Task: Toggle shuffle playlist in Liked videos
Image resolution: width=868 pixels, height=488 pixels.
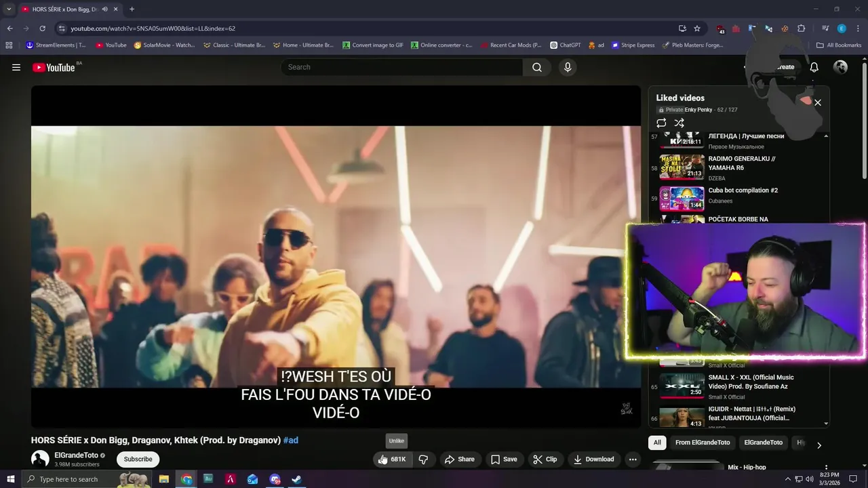Action: tap(679, 123)
